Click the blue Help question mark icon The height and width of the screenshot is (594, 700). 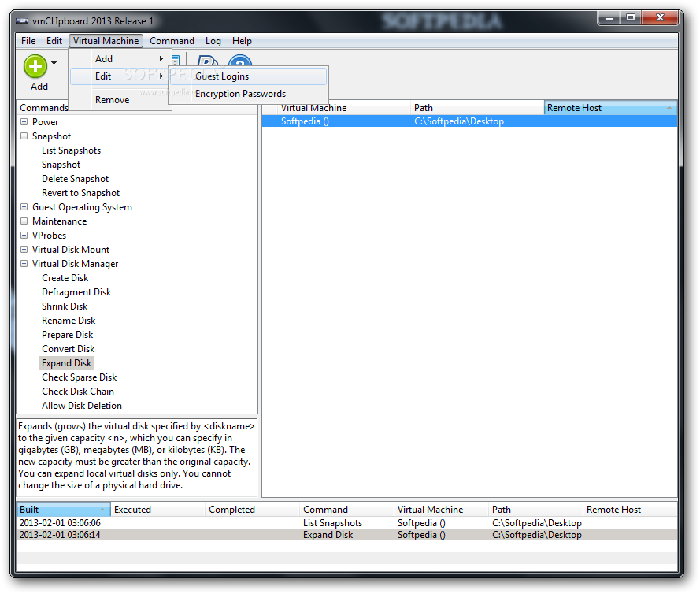point(240,61)
